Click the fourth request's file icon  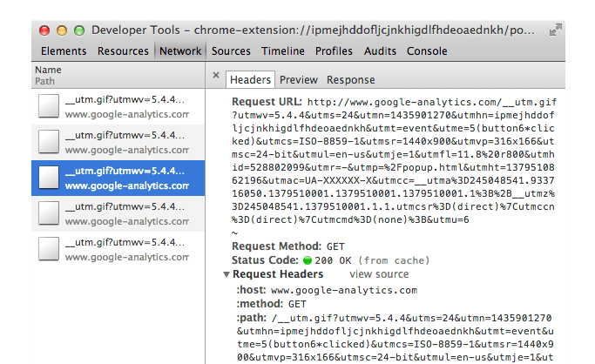click(50, 213)
